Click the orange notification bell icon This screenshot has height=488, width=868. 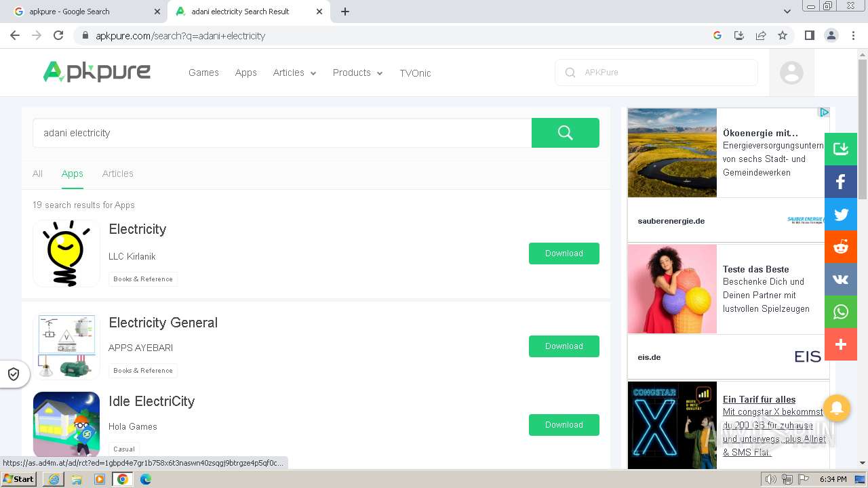837,408
